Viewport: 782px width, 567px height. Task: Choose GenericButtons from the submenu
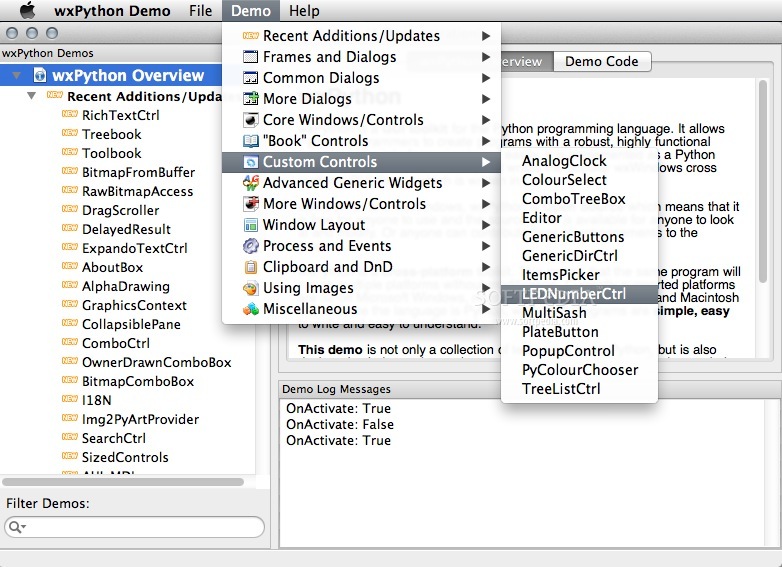click(579, 237)
